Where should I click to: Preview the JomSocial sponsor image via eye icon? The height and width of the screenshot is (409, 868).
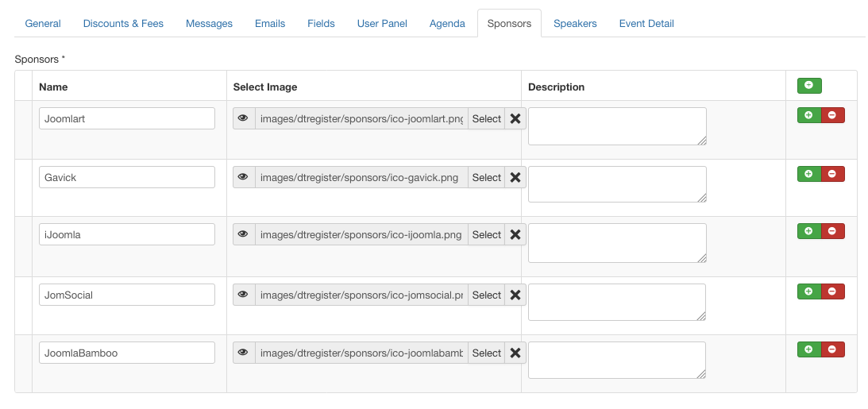[x=244, y=295]
